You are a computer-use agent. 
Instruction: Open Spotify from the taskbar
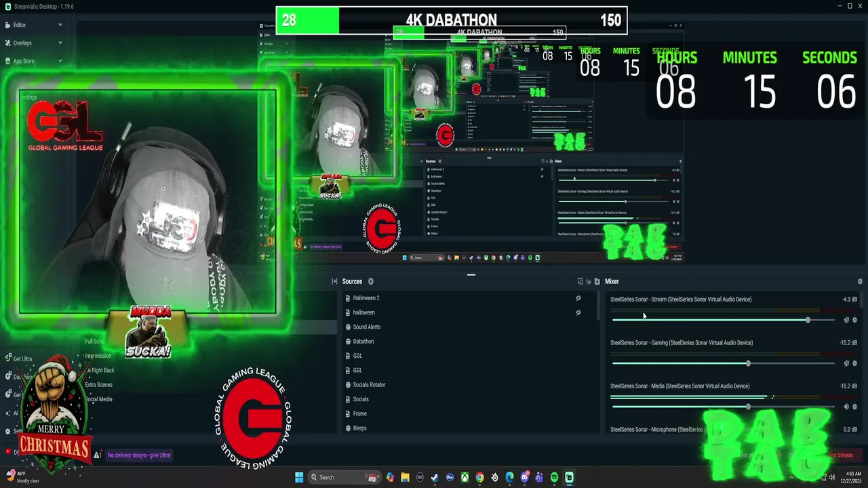click(554, 477)
